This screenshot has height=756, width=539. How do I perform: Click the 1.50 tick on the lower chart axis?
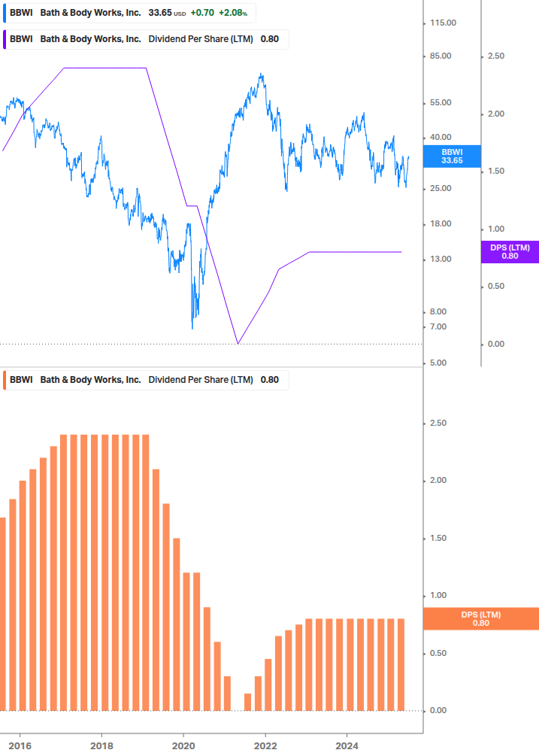[x=438, y=538]
